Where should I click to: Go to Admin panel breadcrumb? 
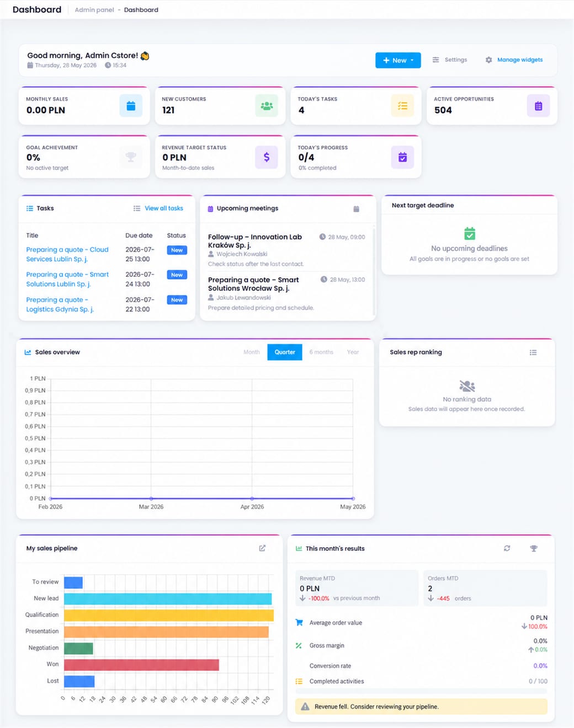(94, 10)
